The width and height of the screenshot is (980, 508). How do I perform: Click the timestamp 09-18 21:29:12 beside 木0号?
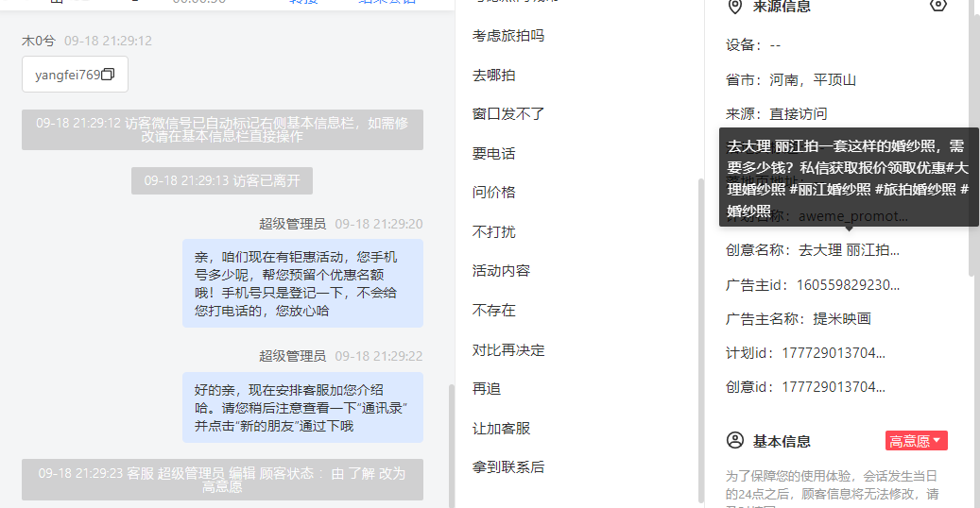click(x=108, y=41)
